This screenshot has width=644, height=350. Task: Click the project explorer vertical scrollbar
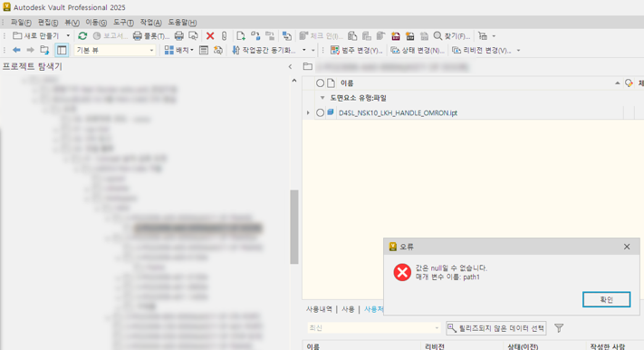tap(294, 227)
